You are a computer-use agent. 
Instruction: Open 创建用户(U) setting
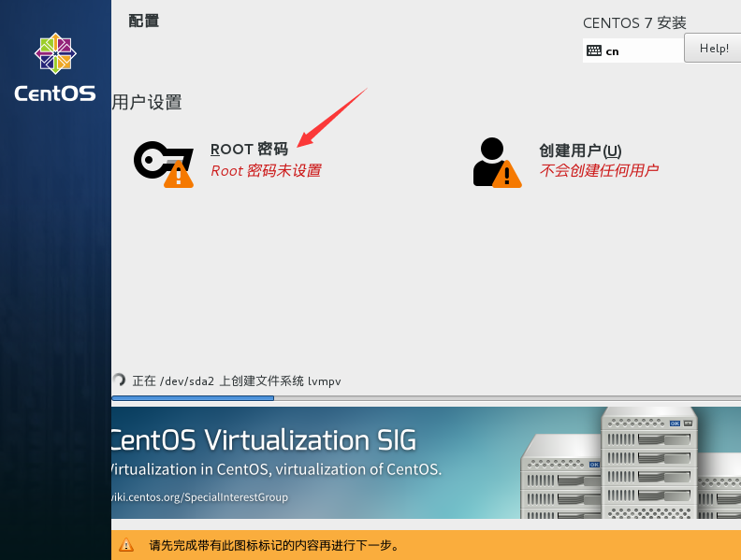tap(580, 151)
